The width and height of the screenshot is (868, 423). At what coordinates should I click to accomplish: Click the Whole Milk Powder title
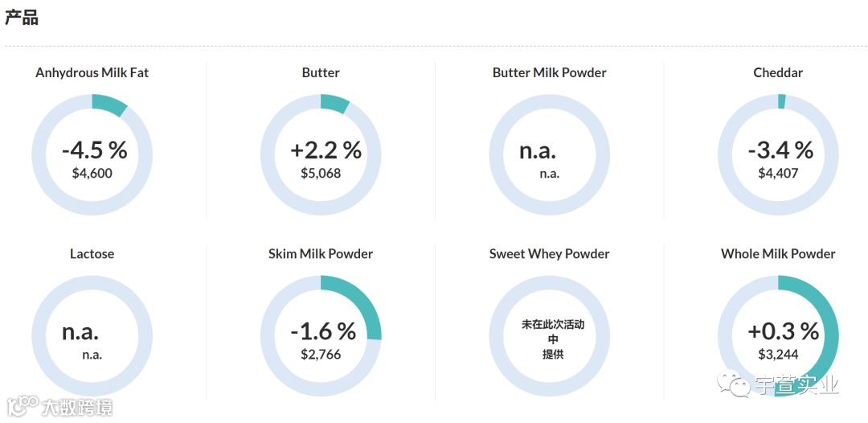[778, 253]
